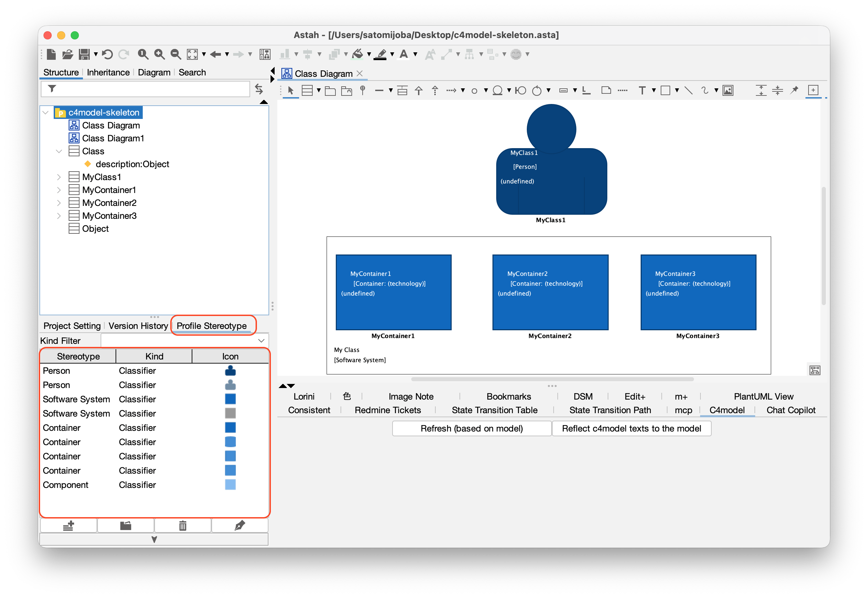Click Refresh (based on model) button
868x598 pixels.
pyautogui.click(x=471, y=428)
